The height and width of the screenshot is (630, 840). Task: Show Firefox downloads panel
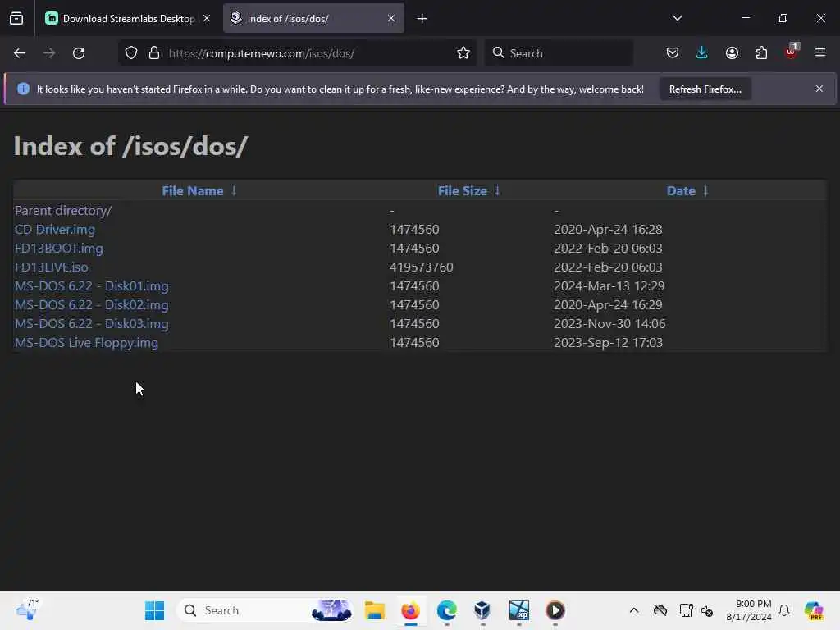click(702, 53)
